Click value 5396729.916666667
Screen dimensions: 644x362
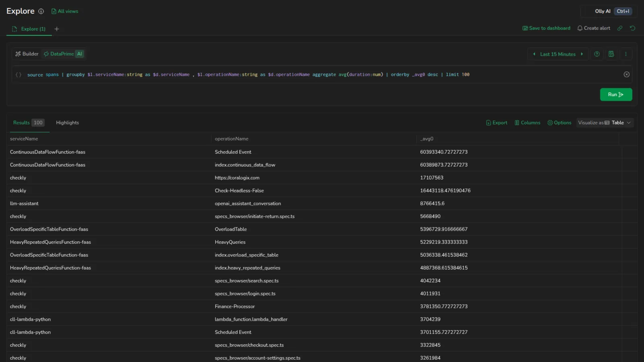click(444, 229)
